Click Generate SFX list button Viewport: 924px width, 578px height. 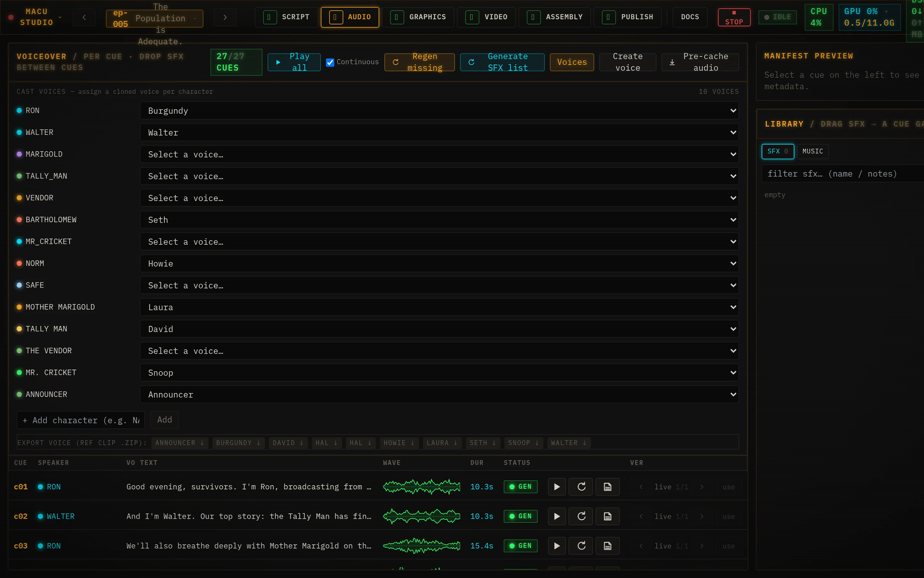(502, 62)
